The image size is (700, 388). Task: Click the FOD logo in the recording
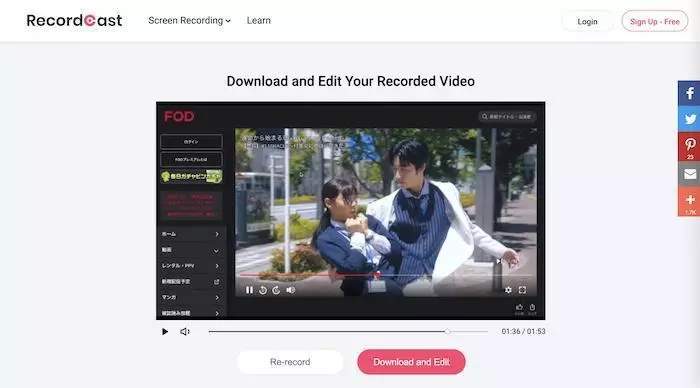(x=179, y=117)
